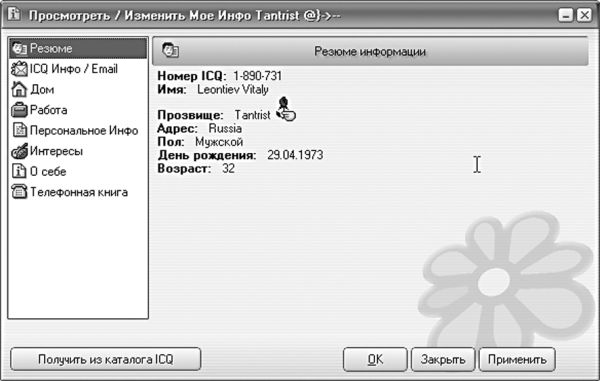Minimize the Мое Инфо window
Screen dimensions: 600x381
565,15
